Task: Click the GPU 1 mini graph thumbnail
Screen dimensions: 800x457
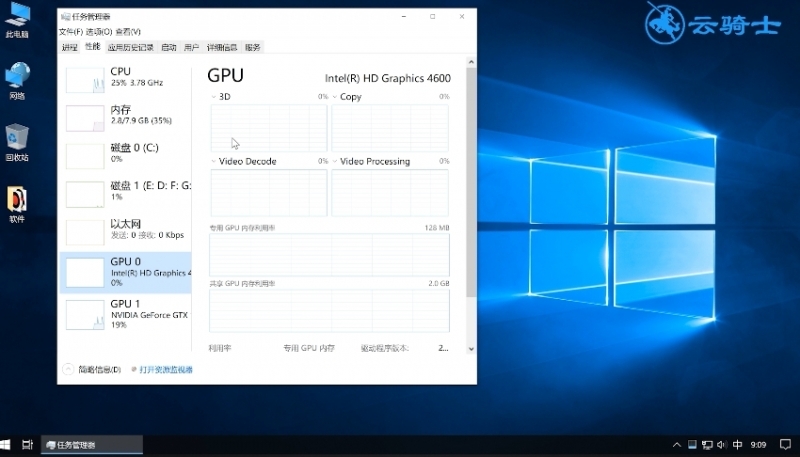Action: click(85, 315)
